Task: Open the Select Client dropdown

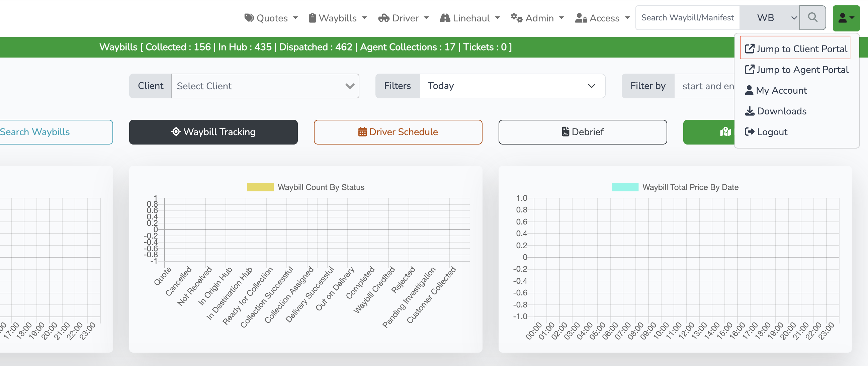Action: [x=265, y=86]
